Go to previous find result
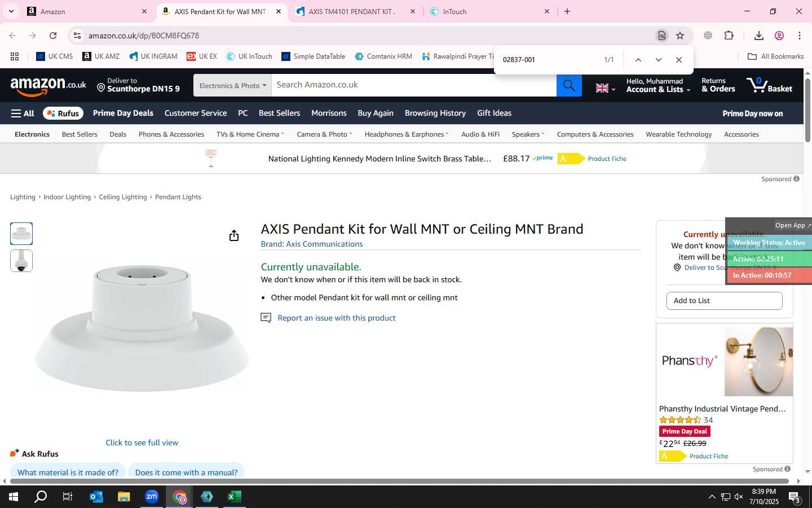The width and height of the screenshot is (812, 508). click(x=638, y=60)
